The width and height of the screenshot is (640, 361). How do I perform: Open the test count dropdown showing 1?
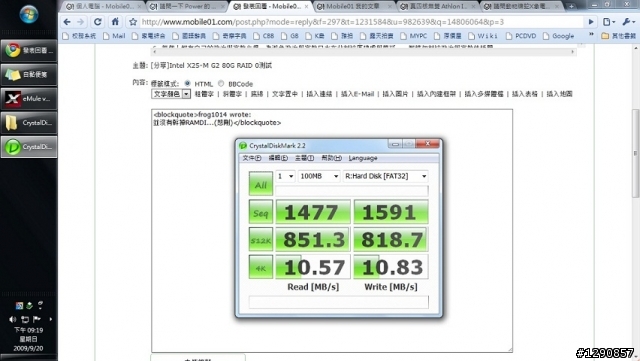tap(285, 176)
